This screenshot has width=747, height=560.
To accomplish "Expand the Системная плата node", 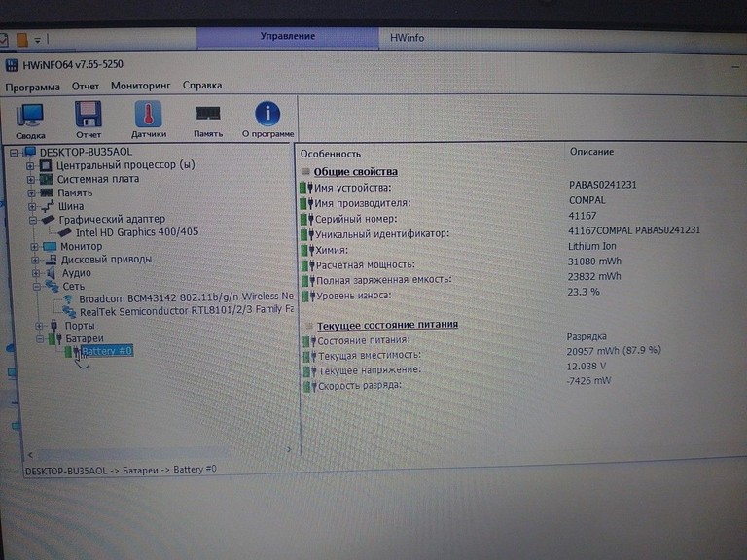I will point(30,180).
